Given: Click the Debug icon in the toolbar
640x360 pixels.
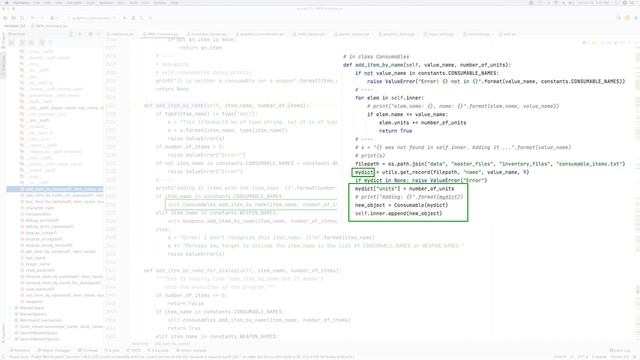Looking at the screenshot, I should (133, 18).
